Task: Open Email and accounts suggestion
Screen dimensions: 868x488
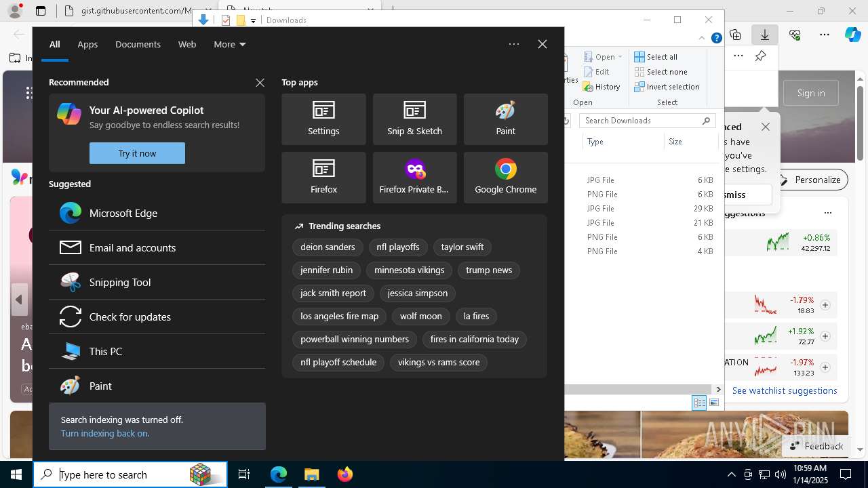Action: 157,247
